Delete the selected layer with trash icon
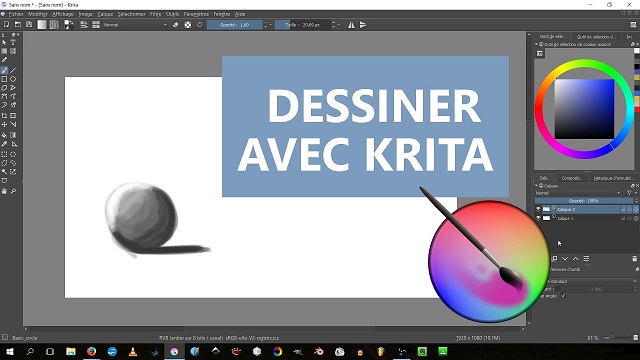Screen dimensions: 640x360 click(634, 259)
